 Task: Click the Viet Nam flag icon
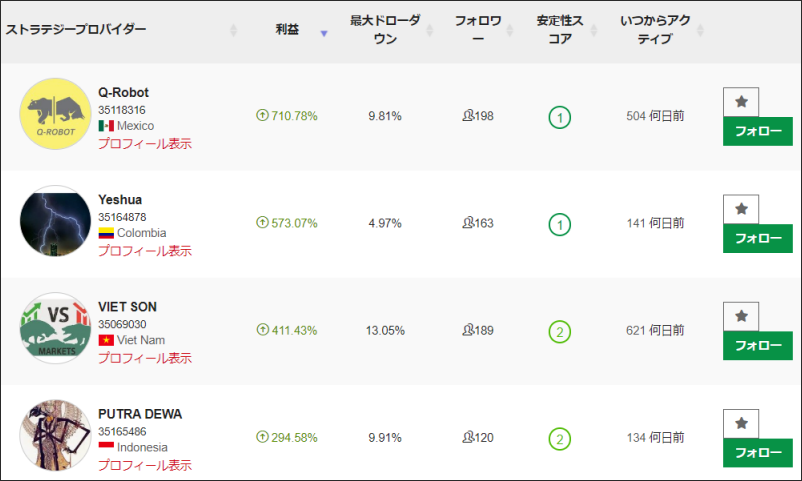coord(106,340)
